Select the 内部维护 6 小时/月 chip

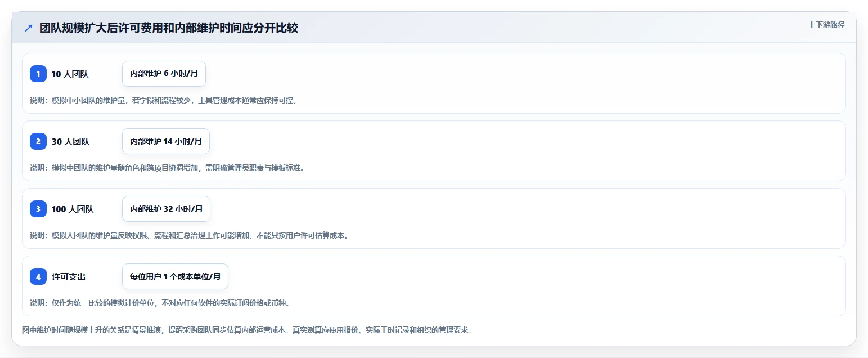point(164,74)
